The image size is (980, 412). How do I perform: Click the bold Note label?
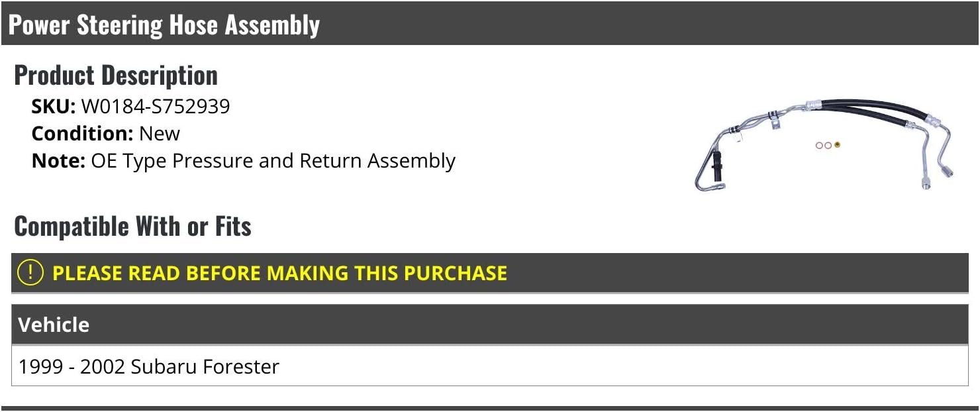58,161
